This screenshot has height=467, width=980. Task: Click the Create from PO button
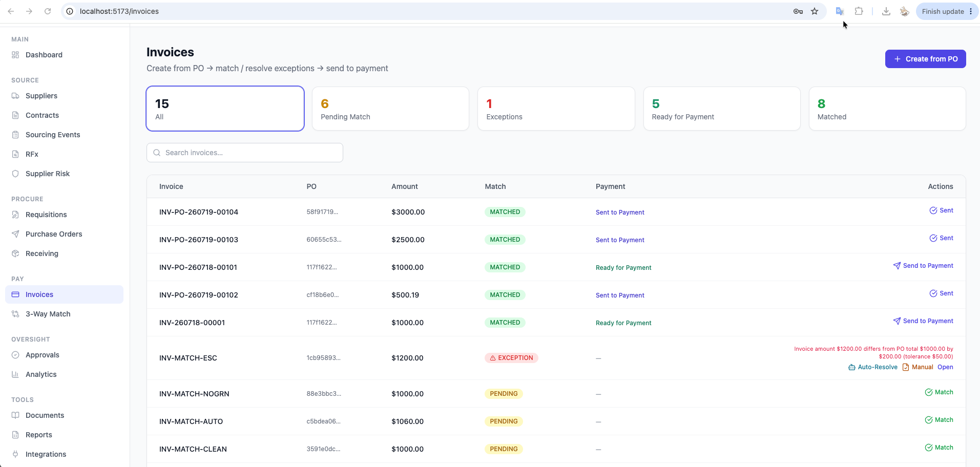click(925, 59)
